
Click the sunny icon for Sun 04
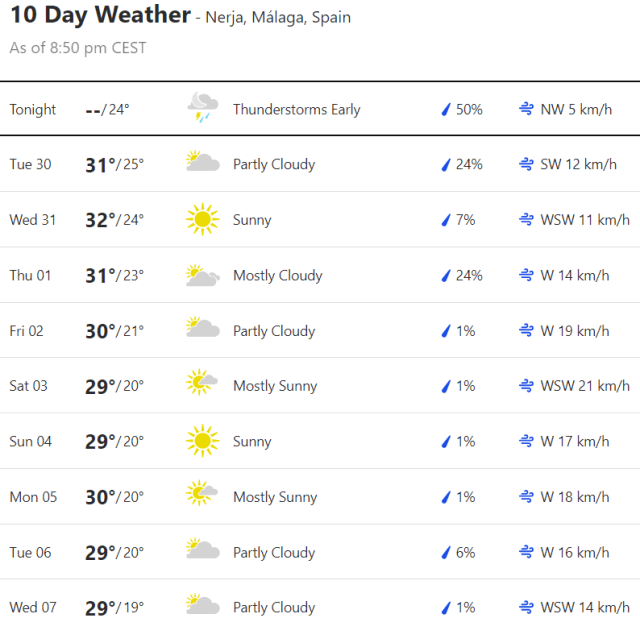[202, 441]
